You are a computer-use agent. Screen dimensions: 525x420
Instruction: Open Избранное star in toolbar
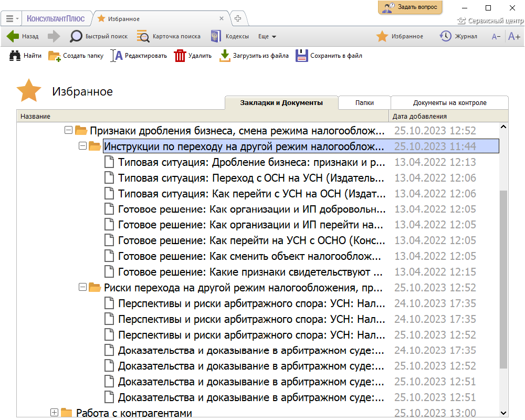(x=400, y=36)
